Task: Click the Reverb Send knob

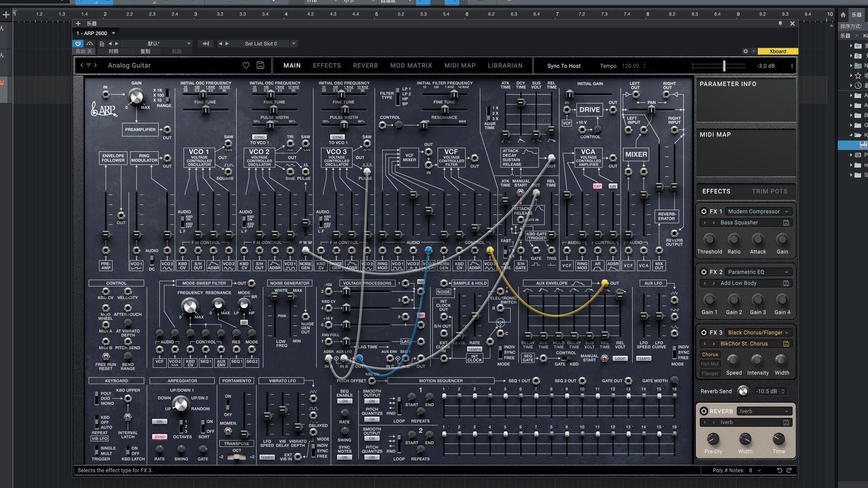Action: pyautogui.click(x=743, y=391)
